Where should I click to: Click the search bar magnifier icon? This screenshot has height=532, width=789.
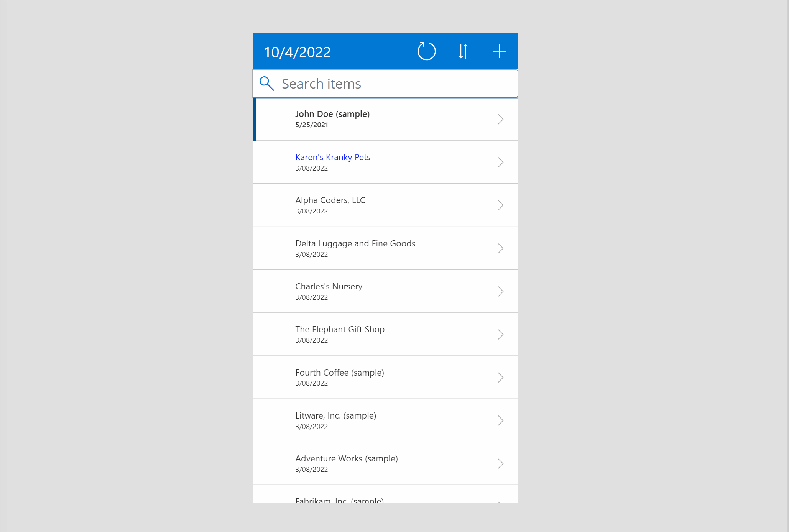266,83
